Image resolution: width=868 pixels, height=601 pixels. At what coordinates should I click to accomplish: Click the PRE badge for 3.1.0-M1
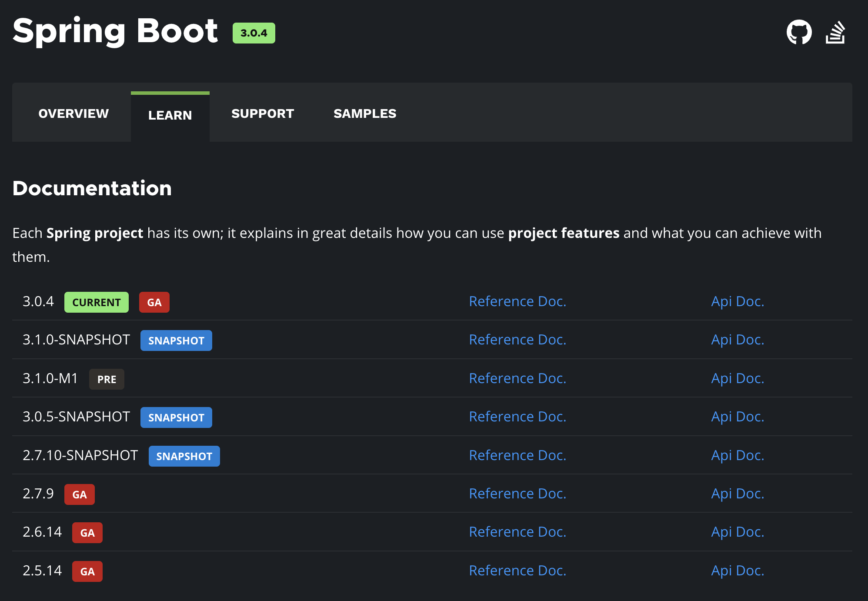click(107, 379)
